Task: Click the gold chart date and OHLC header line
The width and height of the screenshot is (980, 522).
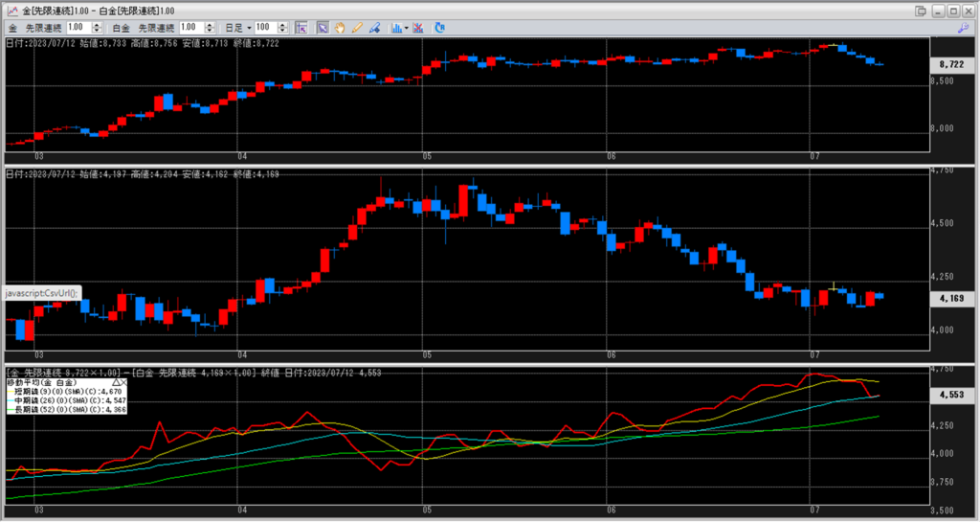Action: pyautogui.click(x=143, y=43)
